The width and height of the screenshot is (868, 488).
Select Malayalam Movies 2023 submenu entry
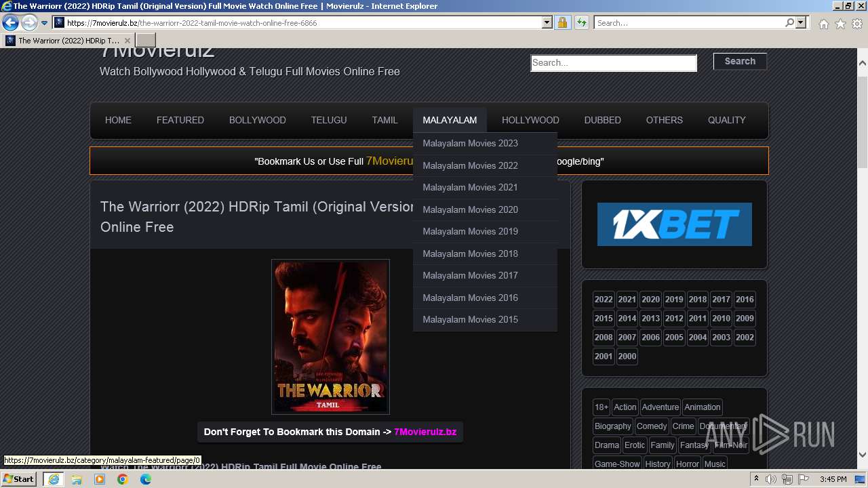485,143
